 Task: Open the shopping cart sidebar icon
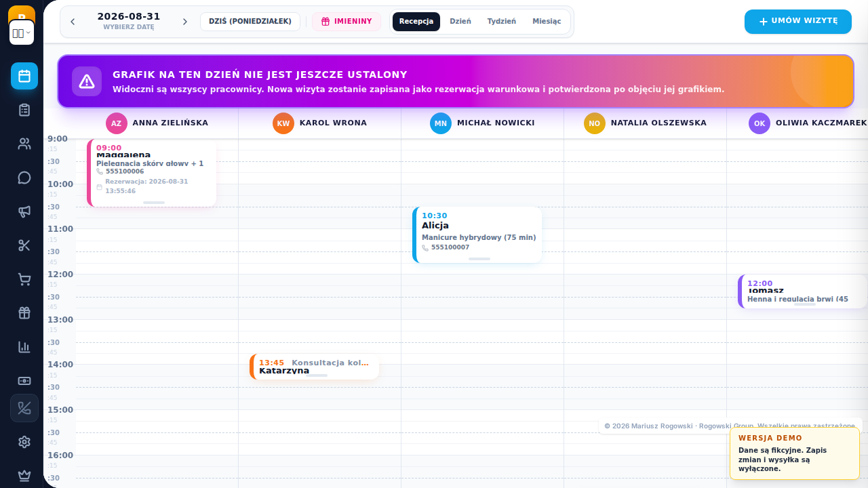coord(24,279)
